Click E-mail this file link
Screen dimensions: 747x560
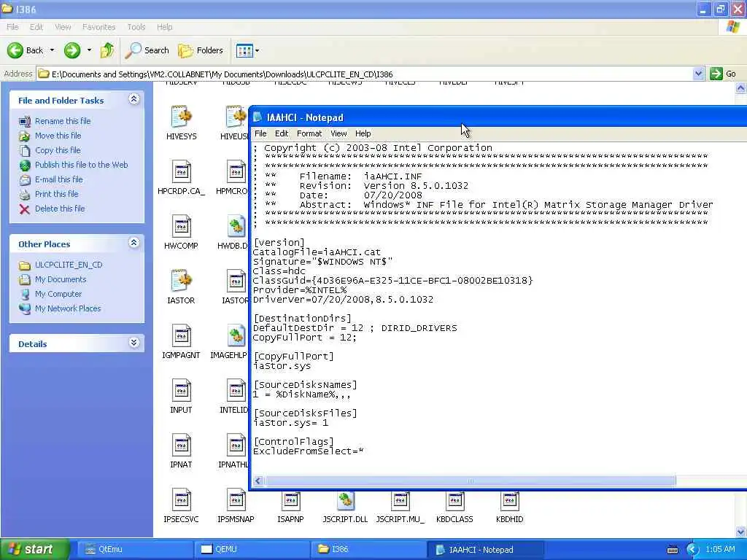pyautogui.click(x=59, y=179)
